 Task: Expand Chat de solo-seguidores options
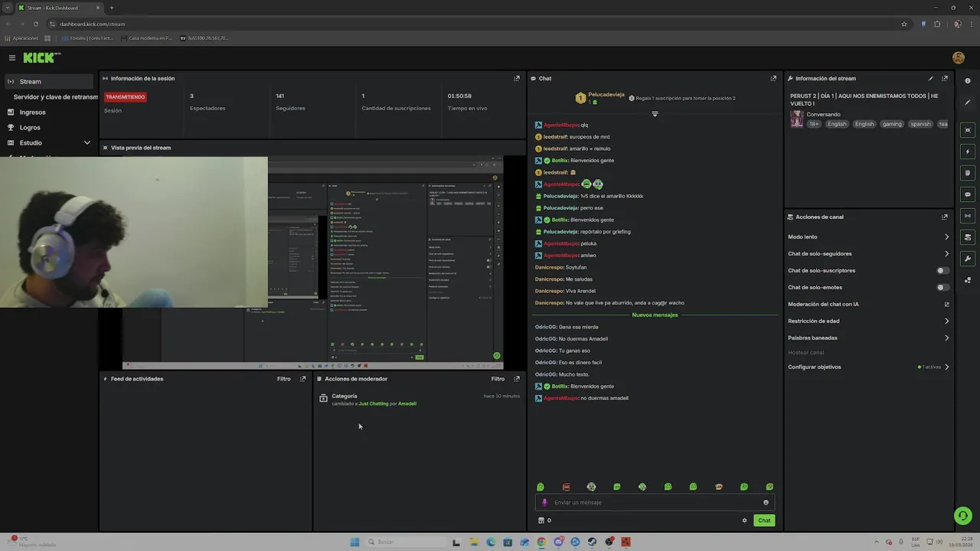pos(946,253)
